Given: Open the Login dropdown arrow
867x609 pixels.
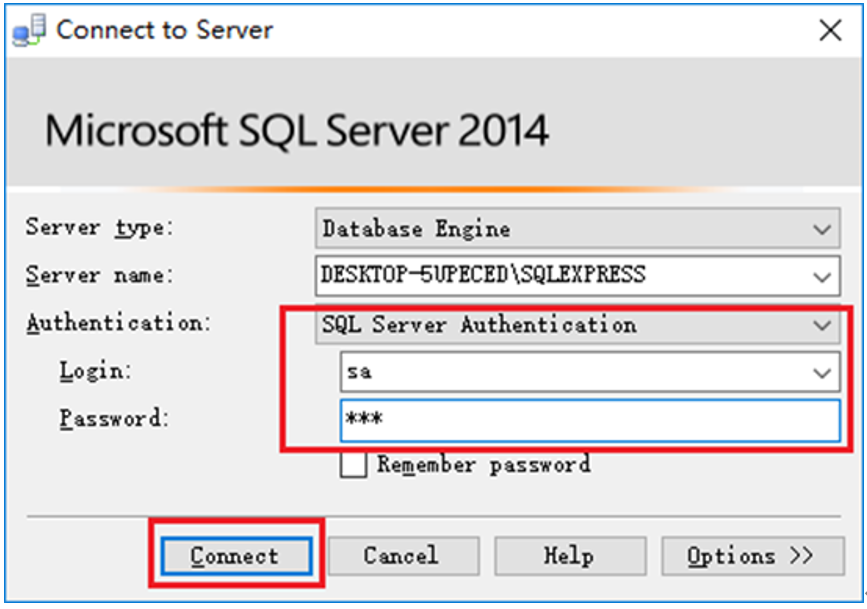Looking at the screenshot, I should pyautogui.click(x=822, y=373).
